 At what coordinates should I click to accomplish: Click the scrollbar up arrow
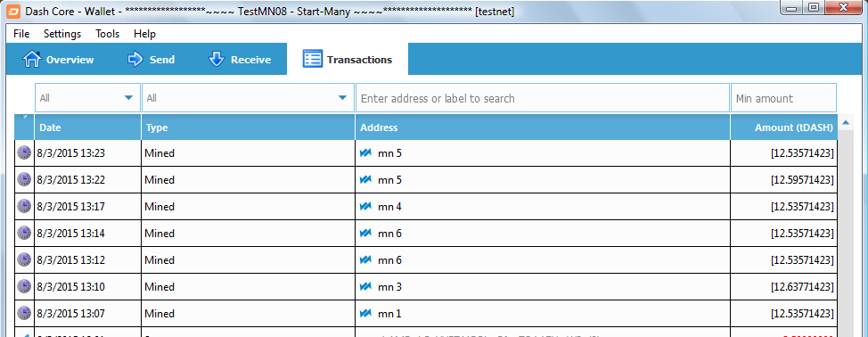(x=846, y=122)
